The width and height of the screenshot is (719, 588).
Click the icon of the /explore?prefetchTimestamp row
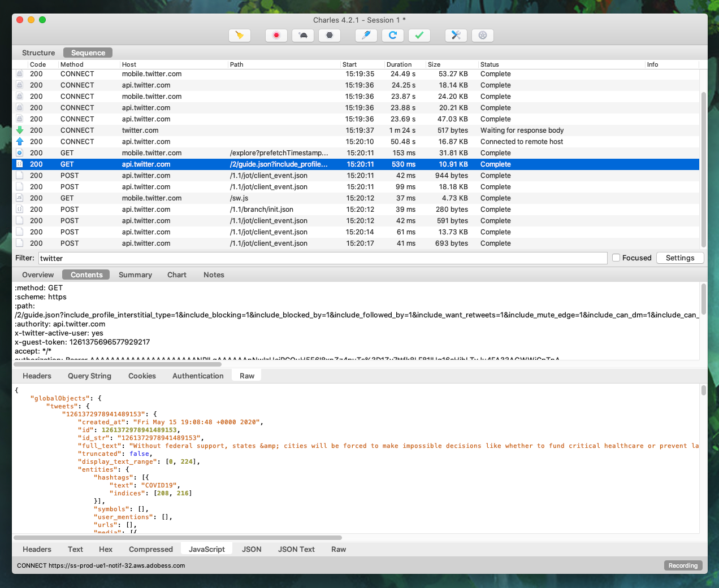20,153
